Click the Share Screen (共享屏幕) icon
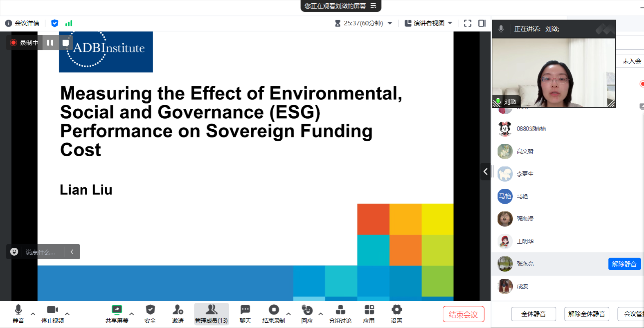Image resolution: width=644 pixels, height=328 pixels. 117,310
